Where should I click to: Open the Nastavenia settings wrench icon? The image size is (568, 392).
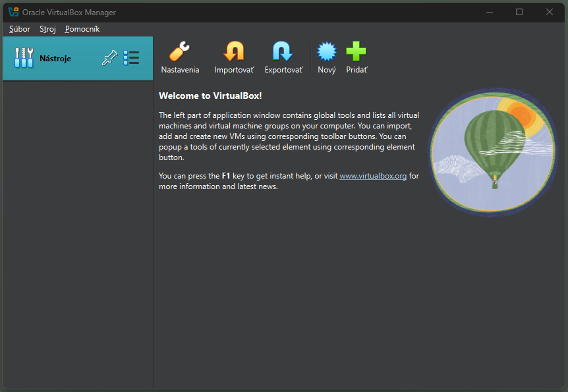[180, 51]
